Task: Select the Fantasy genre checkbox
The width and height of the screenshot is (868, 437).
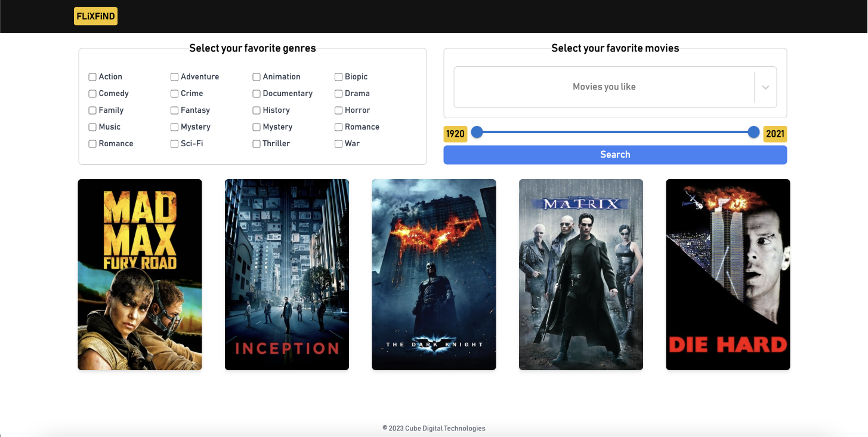Action: point(174,110)
